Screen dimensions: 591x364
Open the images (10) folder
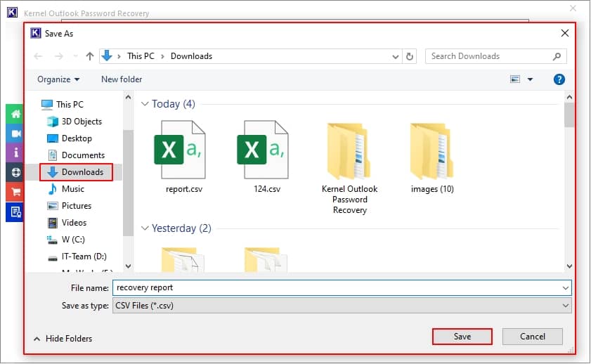point(432,151)
